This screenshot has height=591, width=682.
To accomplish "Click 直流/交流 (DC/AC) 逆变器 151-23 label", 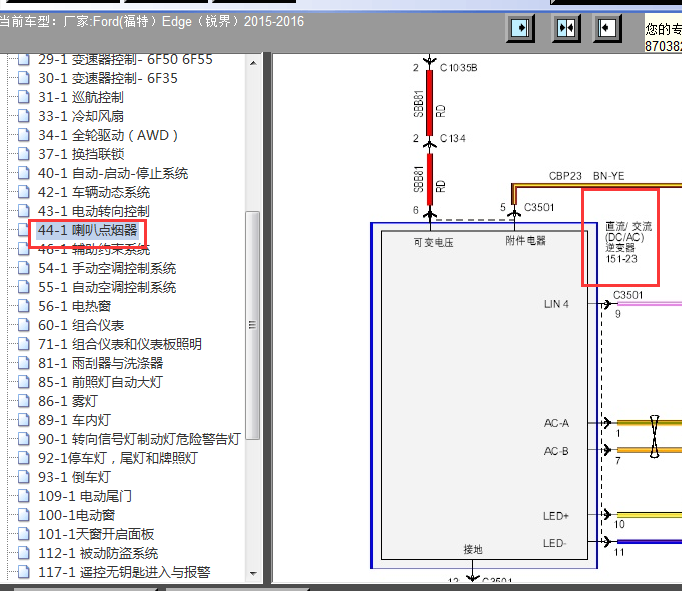I will [x=628, y=243].
